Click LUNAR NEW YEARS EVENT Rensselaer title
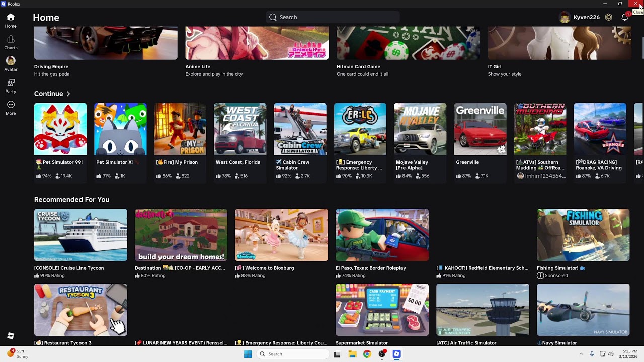Screen dimensions: 644x362 [x=181, y=343]
